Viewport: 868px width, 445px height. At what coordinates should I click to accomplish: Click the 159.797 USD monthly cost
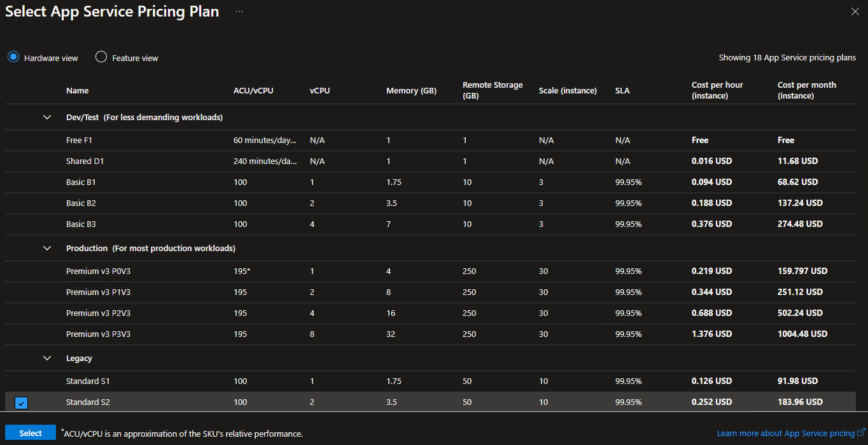coord(802,271)
